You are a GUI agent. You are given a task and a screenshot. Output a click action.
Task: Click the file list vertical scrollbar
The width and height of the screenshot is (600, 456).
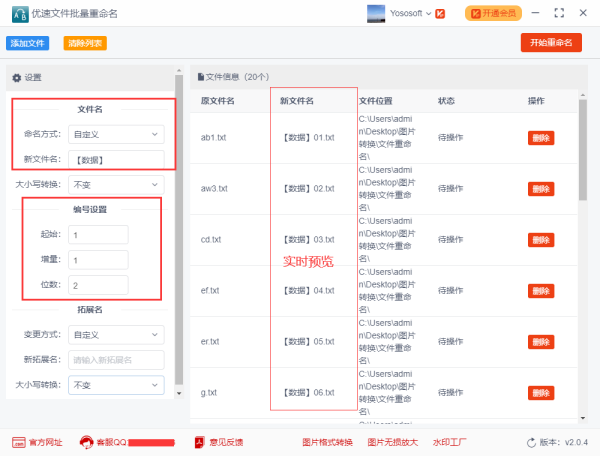(583, 150)
